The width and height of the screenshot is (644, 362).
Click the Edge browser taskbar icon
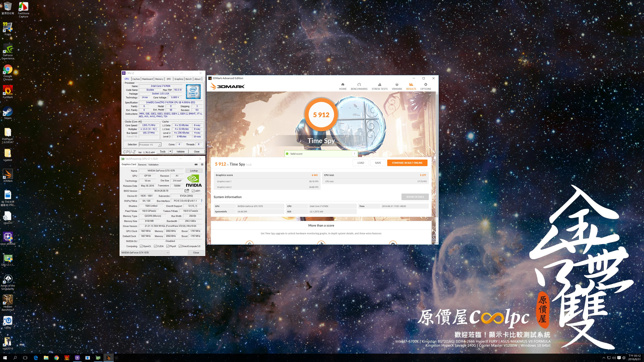tap(36, 358)
